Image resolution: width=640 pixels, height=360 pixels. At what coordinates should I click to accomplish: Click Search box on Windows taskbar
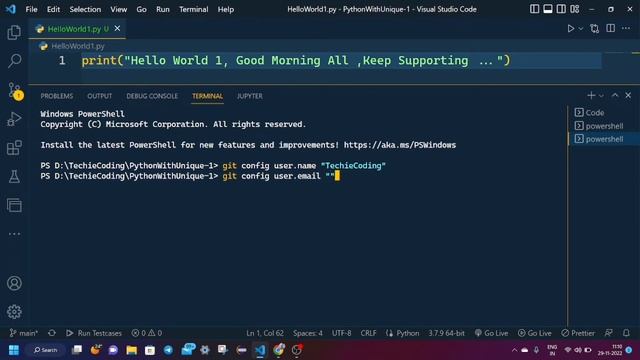point(45,350)
